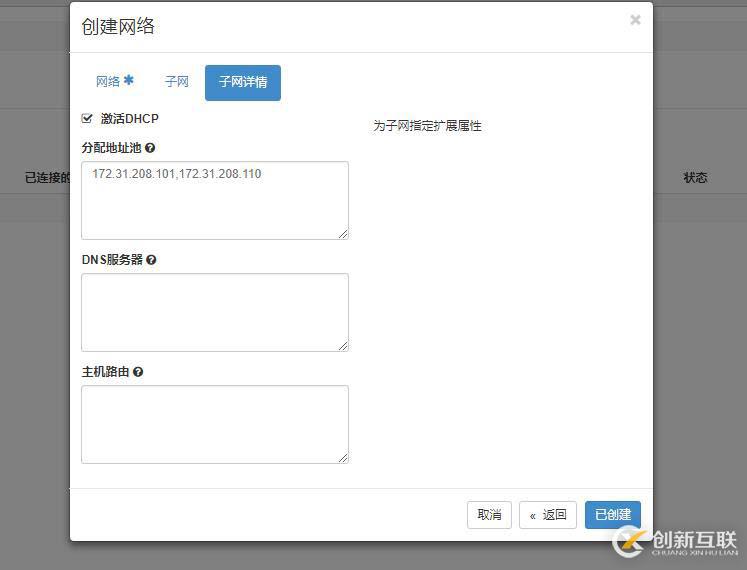747x570 pixels.
Task: Click 已连接的 column header in background page
Action: (x=47, y=178)
